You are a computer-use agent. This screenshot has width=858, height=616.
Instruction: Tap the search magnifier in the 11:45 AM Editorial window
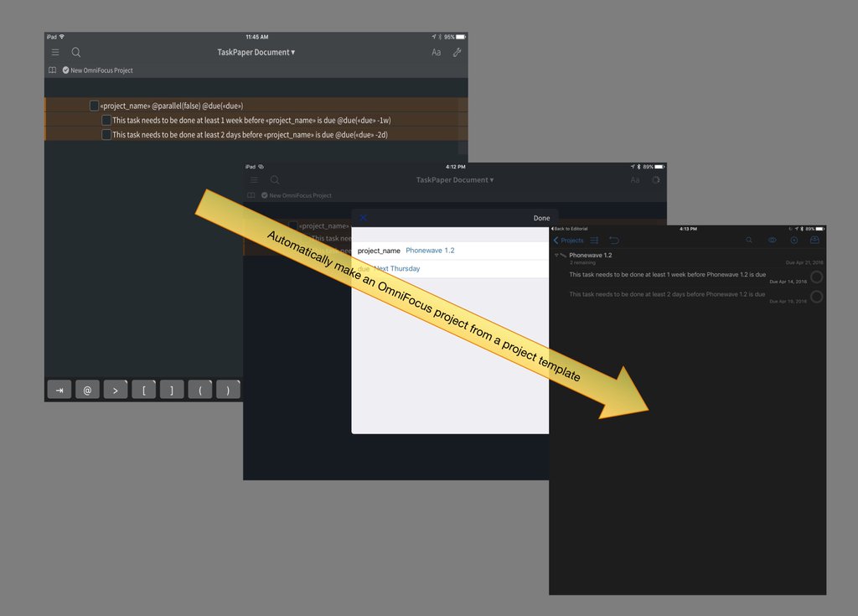tap(76, 52)
